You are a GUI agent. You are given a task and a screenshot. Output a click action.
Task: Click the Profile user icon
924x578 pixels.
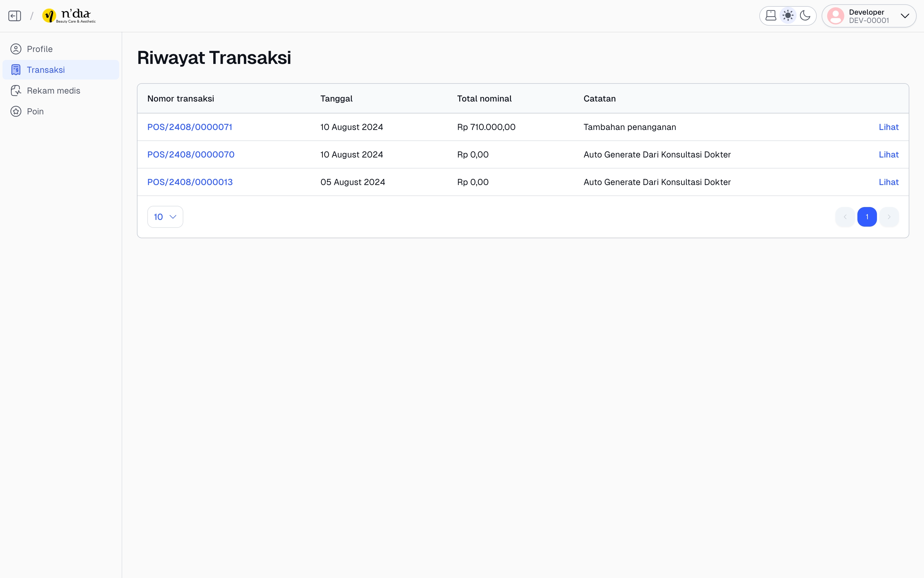tap(16, 49)
